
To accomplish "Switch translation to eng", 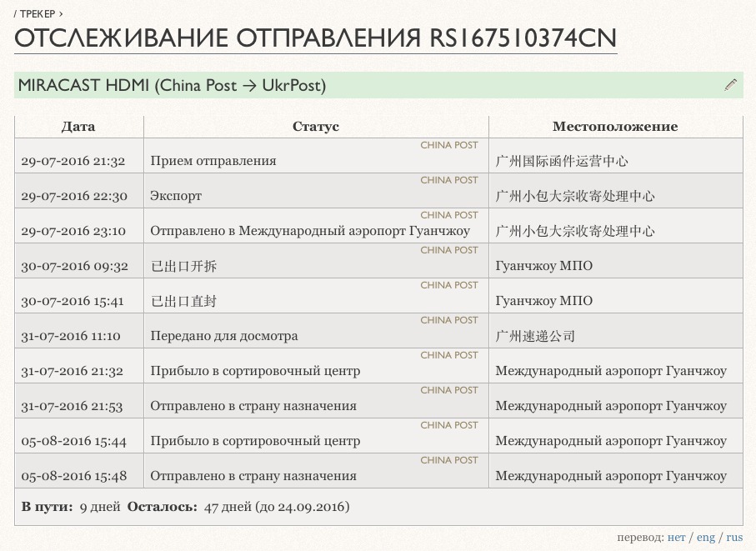I will [706, 538].
